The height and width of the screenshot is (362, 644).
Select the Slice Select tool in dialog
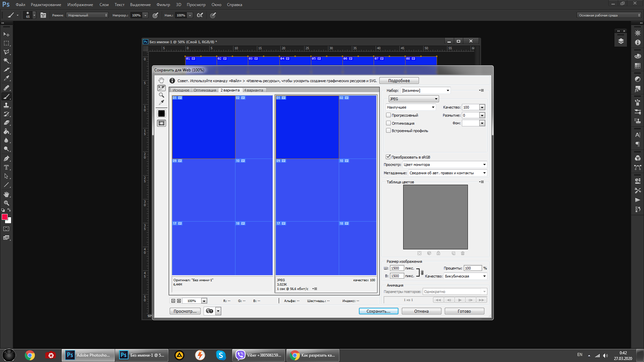(161, 88)
